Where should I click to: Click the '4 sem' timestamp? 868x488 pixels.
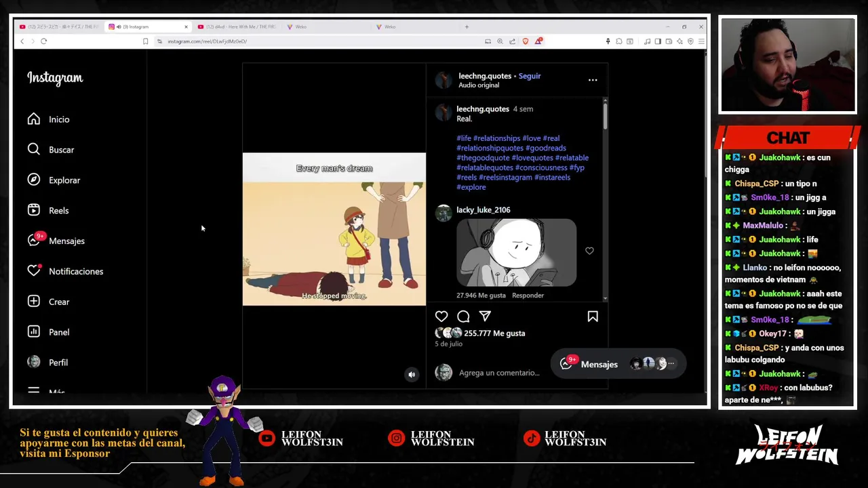point(523,109)
